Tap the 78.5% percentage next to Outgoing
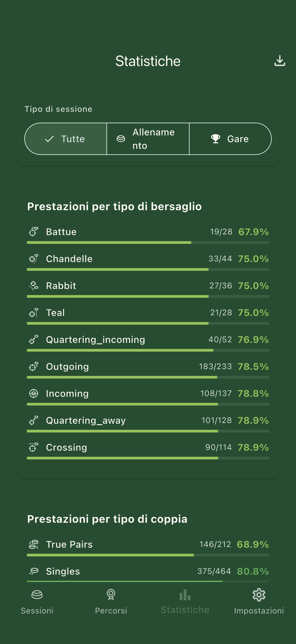The height and width of the screenshot is (644, 296). tap(253, 366)
